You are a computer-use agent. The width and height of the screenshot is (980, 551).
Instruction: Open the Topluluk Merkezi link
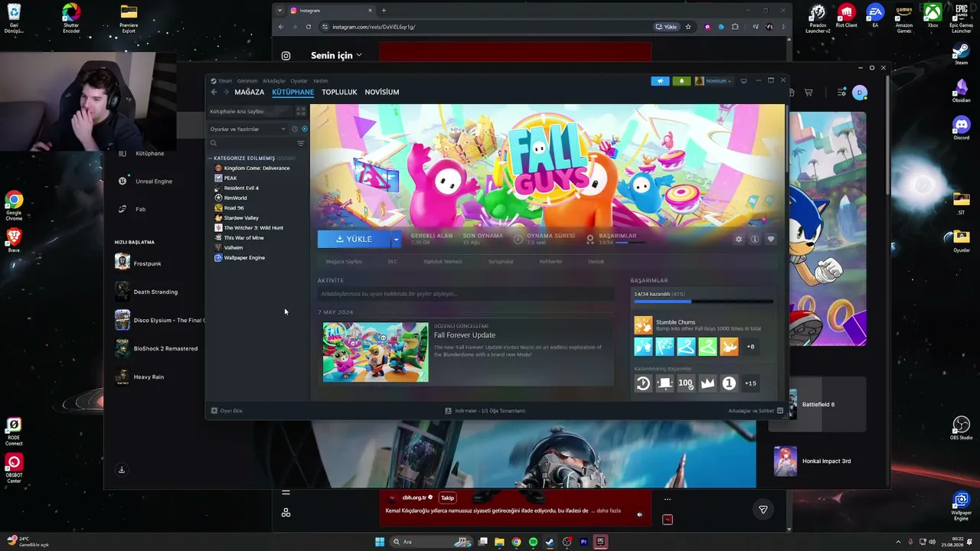[x=443, y=262]
